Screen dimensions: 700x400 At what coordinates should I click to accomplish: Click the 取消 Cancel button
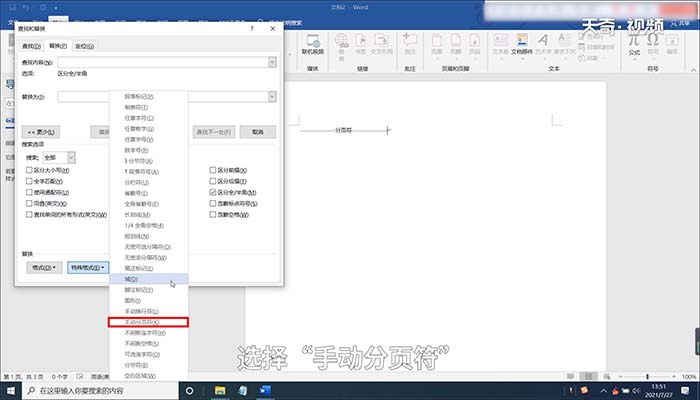(258, 132)
